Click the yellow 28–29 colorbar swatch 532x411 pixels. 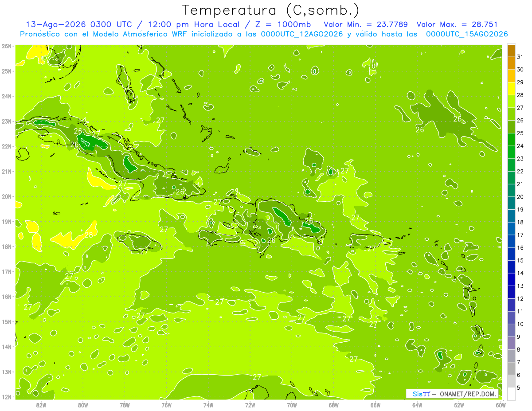coord(511,89)
